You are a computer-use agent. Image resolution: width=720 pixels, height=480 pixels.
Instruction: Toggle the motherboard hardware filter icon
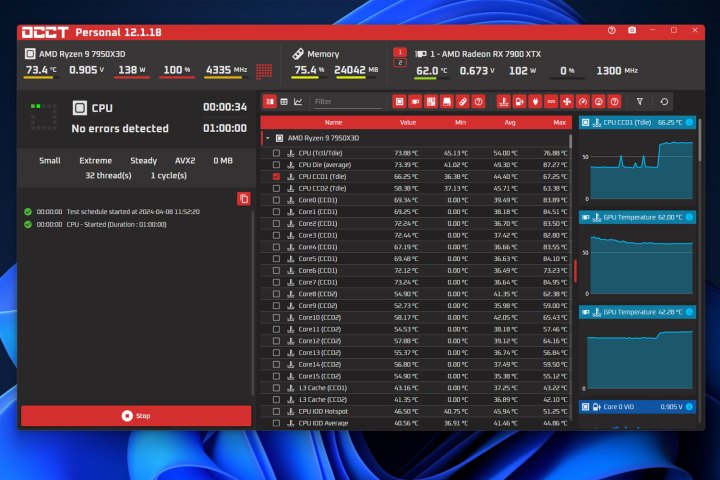(x=431, y=102)
